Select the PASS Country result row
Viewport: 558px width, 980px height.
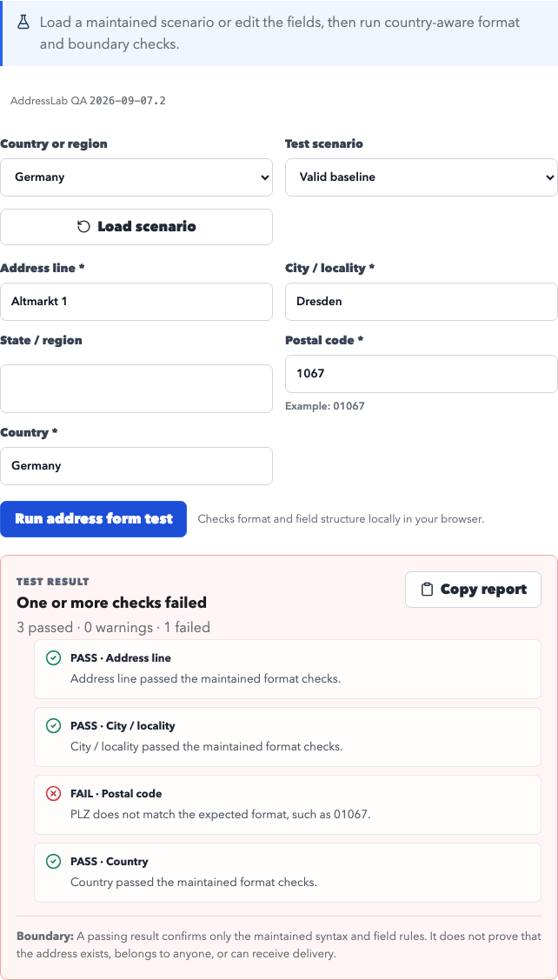[288, 872]
